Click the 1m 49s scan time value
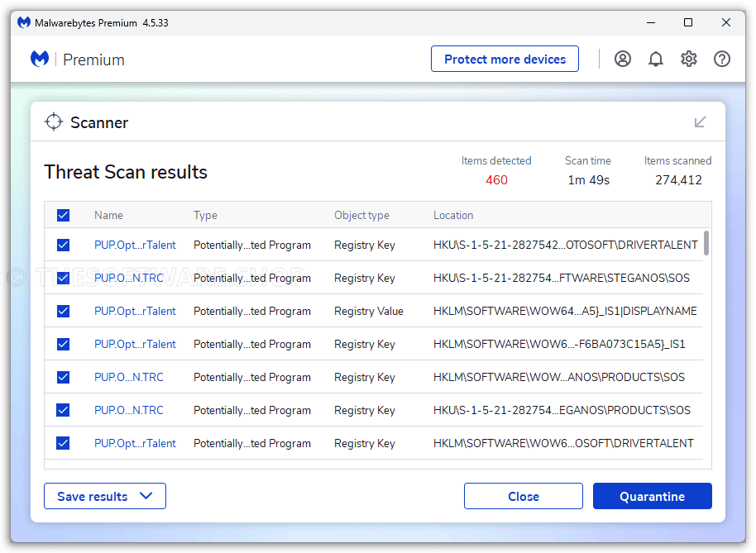The height and width of the screenshot is (553, 756). [588, 180]
